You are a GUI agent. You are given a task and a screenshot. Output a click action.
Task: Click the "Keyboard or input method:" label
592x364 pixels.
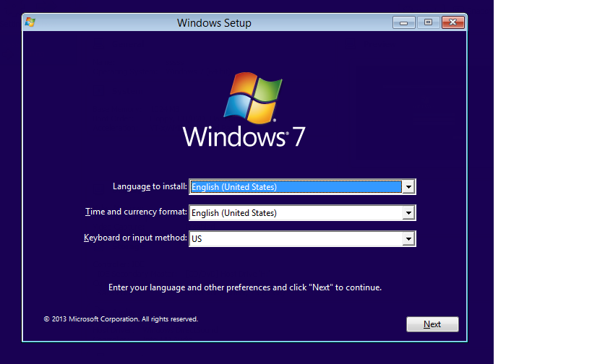pos(135,238)
